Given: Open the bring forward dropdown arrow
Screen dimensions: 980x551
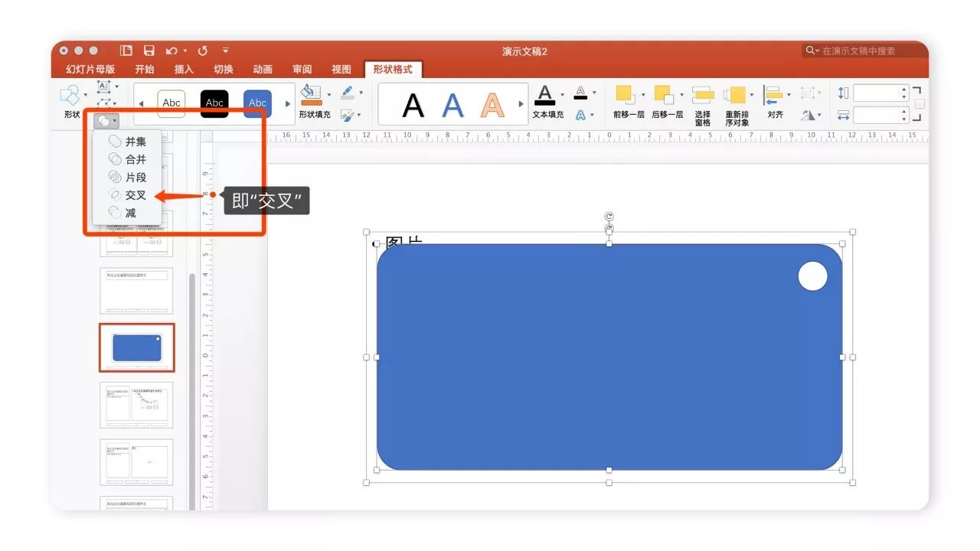Looking at the screenshot, I should click(643, 95).
